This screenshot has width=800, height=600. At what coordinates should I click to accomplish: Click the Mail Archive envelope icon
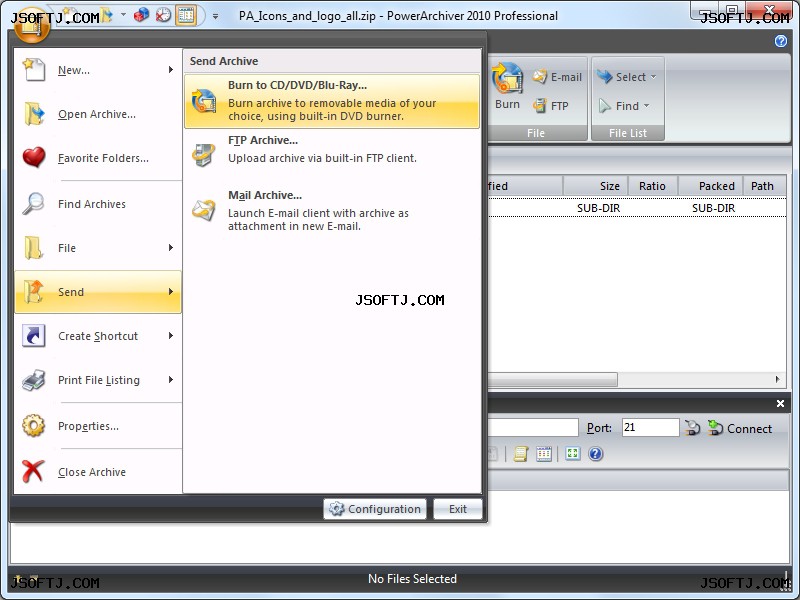204,210
